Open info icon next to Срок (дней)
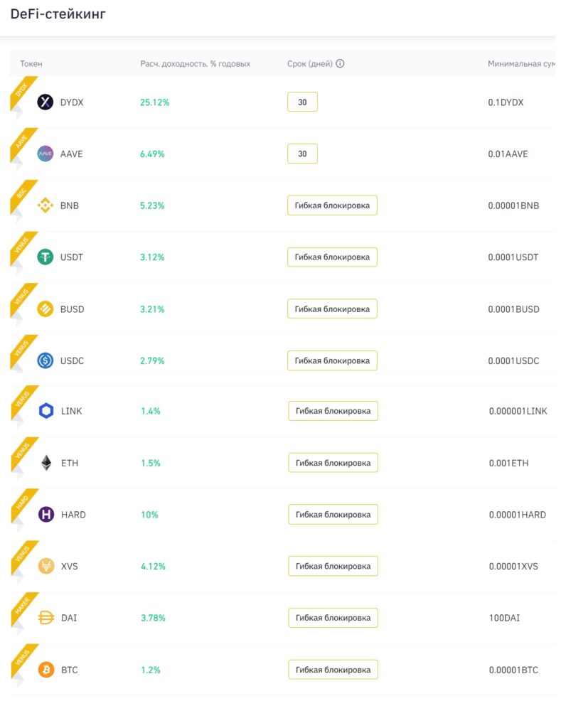Screen dimensions: 561x728 (340, 63)
